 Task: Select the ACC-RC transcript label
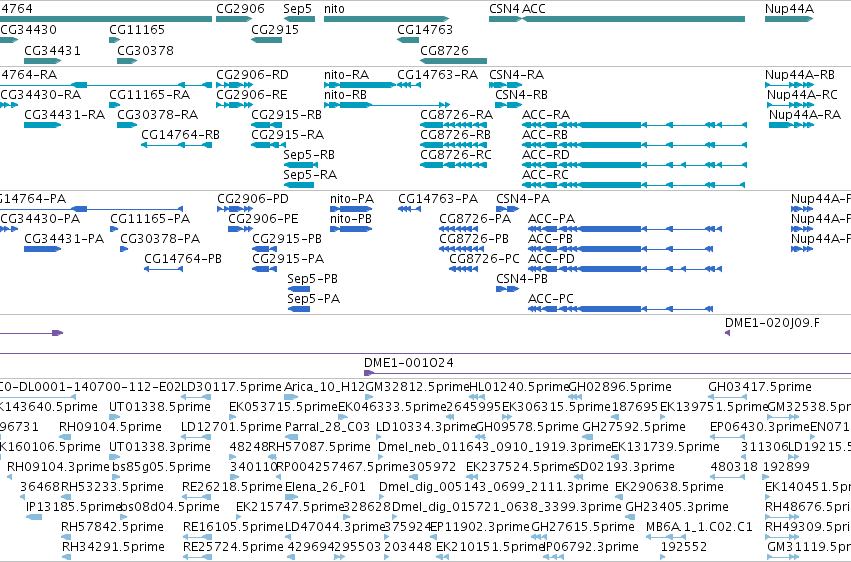tap(545, 175)
